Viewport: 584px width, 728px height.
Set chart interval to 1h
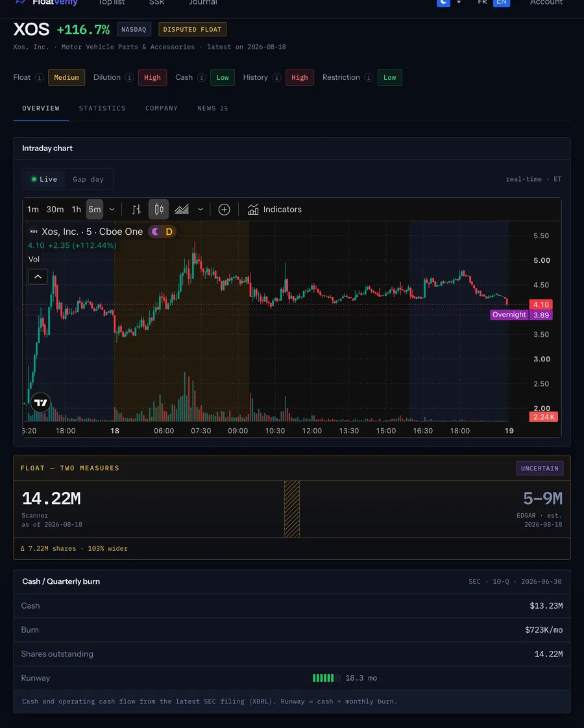tap(76, 210)
